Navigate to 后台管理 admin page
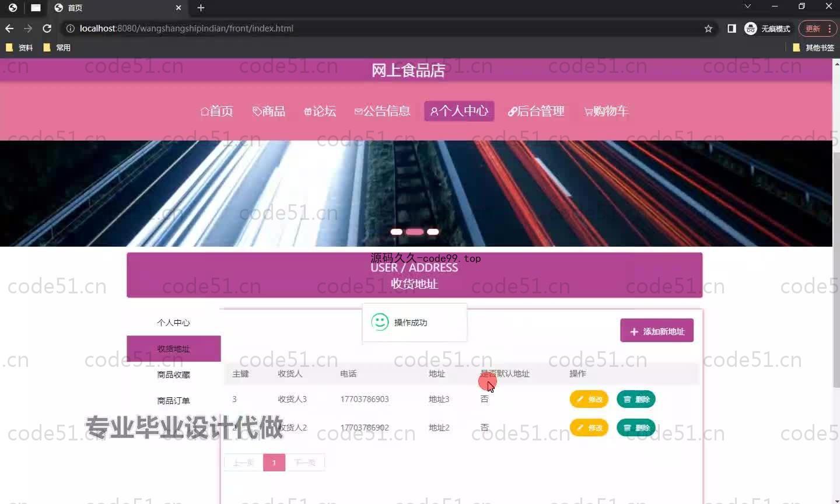The width and height of the screenshot is (840, 504). pos(536,111)
